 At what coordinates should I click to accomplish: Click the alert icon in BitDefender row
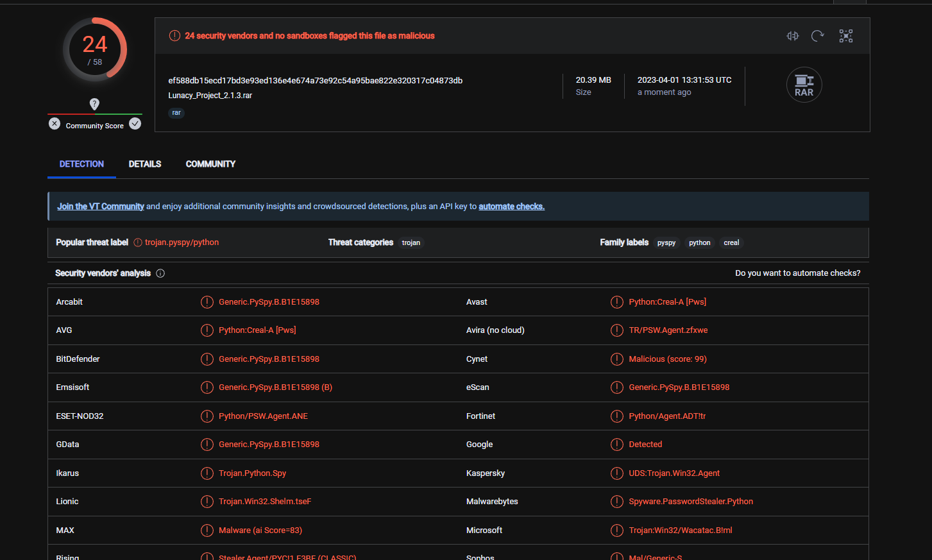coord(207,359)
